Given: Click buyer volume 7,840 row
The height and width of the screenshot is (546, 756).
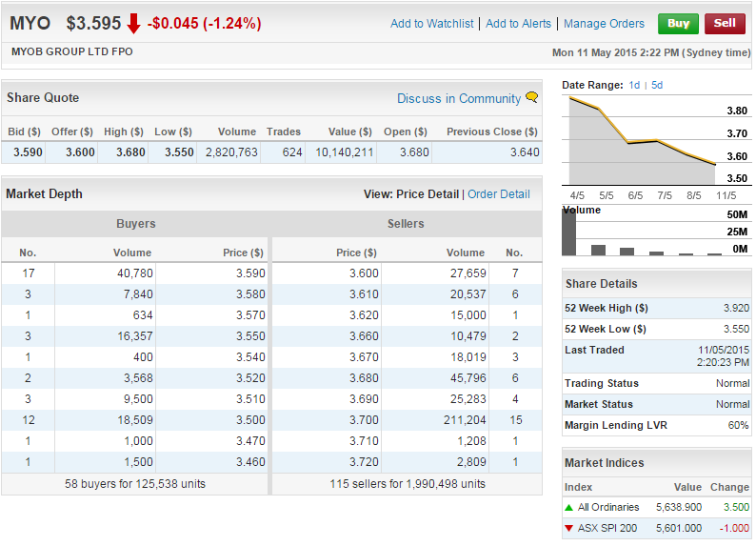Looking at the screenshot, I should pos(138,294).
